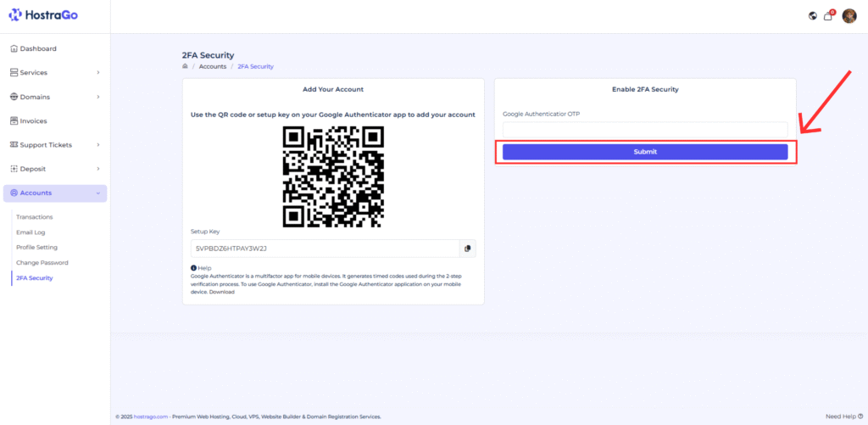Click the Support Tickets icon
The image size is (868, 425).
coord(14,144)
